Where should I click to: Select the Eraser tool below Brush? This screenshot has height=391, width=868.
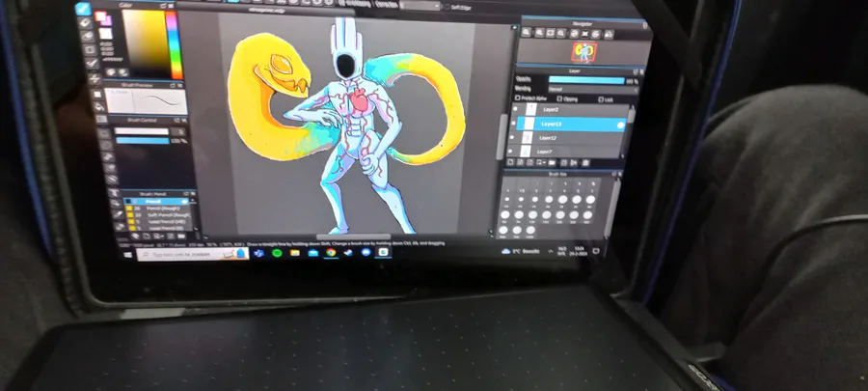[x=85, y=23]
